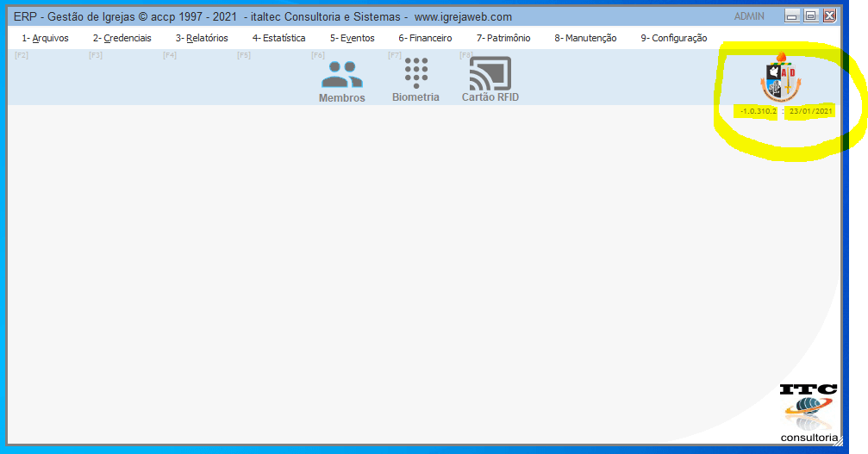Open the 9- Configuração menu
This screenshot has height=454, width=868.
coord(673,38)
